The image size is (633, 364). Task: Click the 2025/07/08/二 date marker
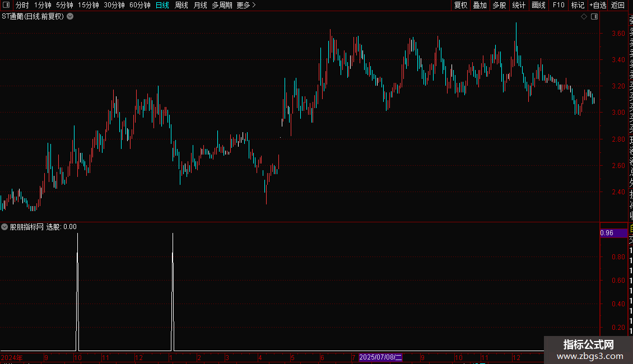click(x=380, y=357)
